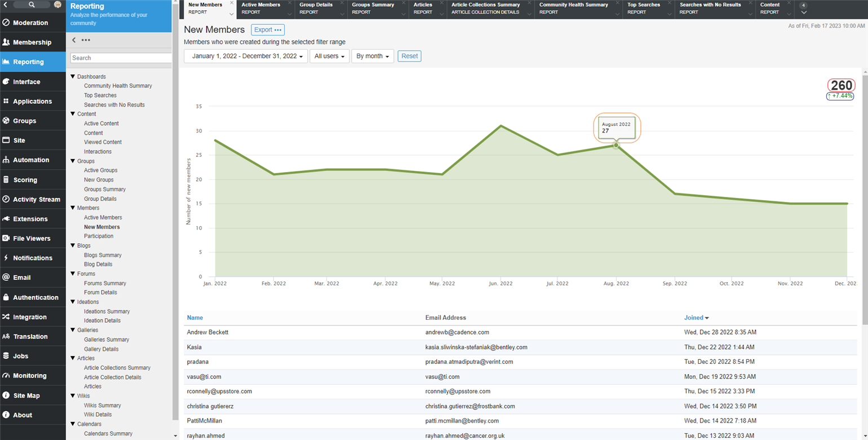Close the New Members tab
Viewport: 868px width, 440px height.
(232, 3)
